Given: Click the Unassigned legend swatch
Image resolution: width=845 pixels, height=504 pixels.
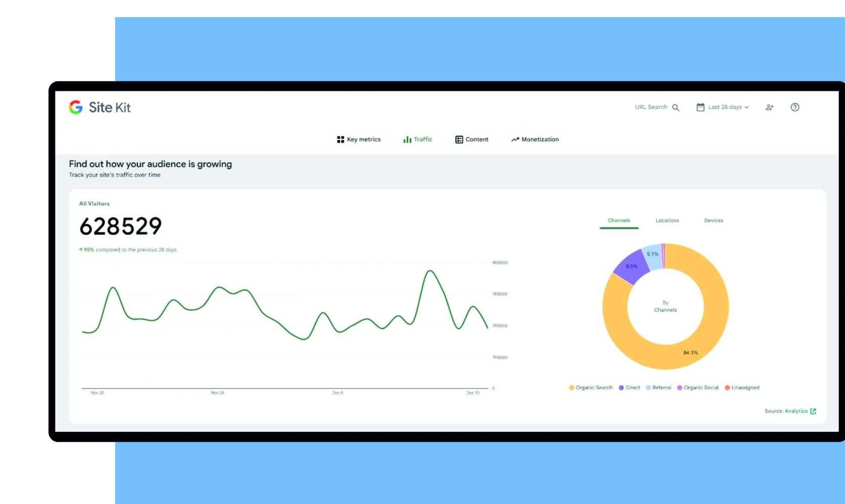Looking at the screenshot, I should [727, 388].
